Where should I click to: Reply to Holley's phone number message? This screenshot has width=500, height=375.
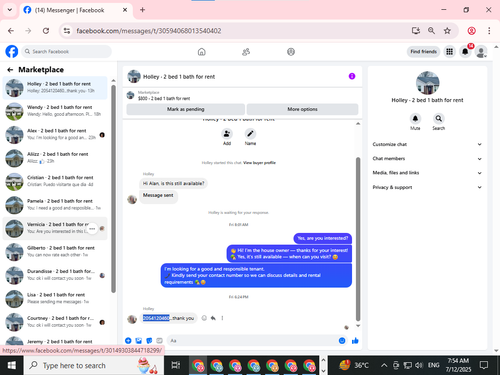(213, 318)
